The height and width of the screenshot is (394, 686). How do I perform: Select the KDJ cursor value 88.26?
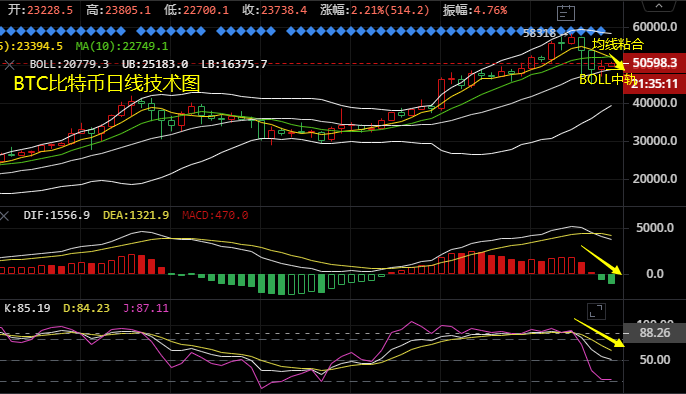654,333
